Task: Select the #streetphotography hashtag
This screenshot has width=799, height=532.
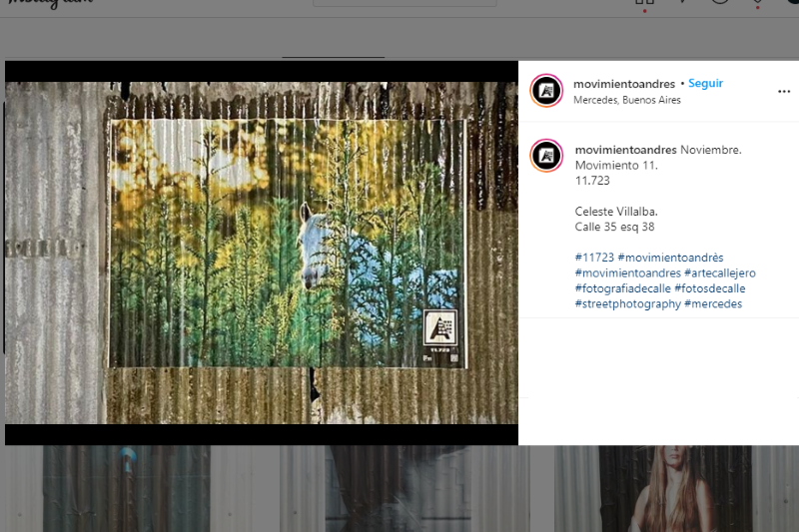Action: [x=628, y=303]
